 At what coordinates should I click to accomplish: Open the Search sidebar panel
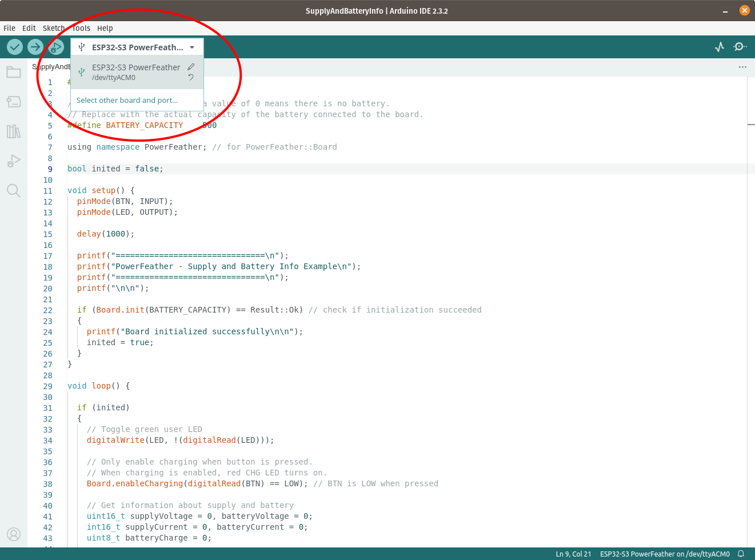[x=14, y=191]
